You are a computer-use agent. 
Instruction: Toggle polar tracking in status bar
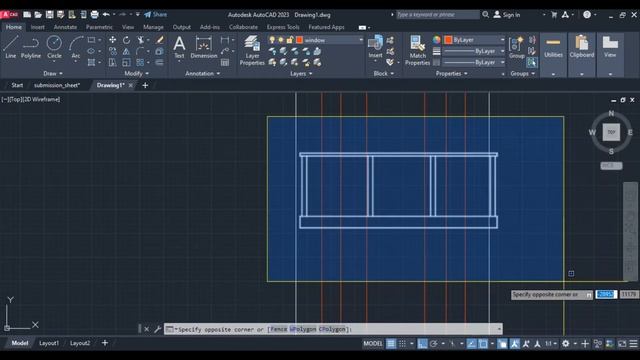(x=434, y=344)
